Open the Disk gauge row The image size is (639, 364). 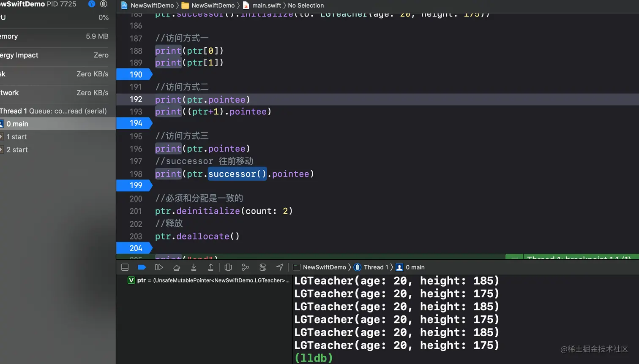54,74
